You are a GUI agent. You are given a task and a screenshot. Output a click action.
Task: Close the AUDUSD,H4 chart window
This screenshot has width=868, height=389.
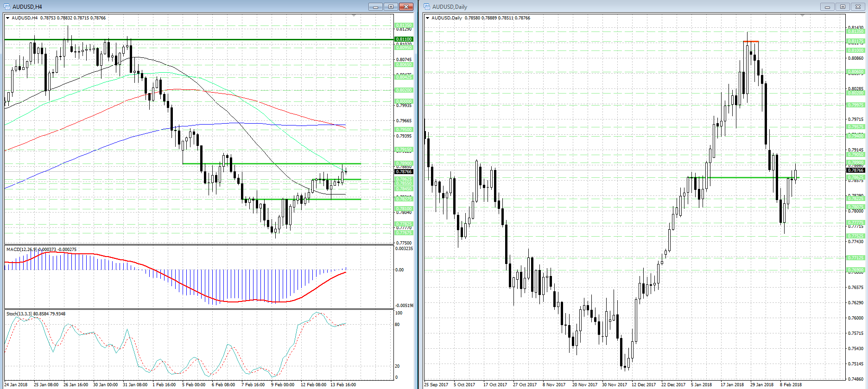[x=406, y=6]
